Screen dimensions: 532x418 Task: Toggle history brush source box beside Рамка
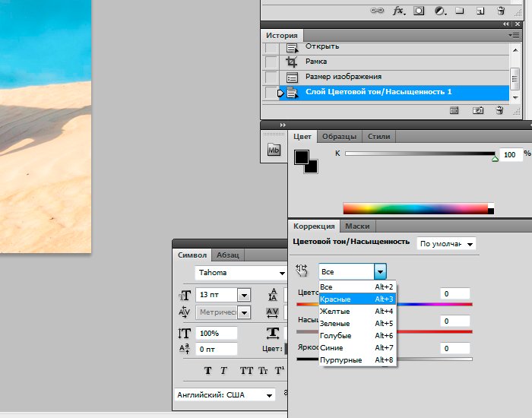pyautogui.click(x=271, y=62)
